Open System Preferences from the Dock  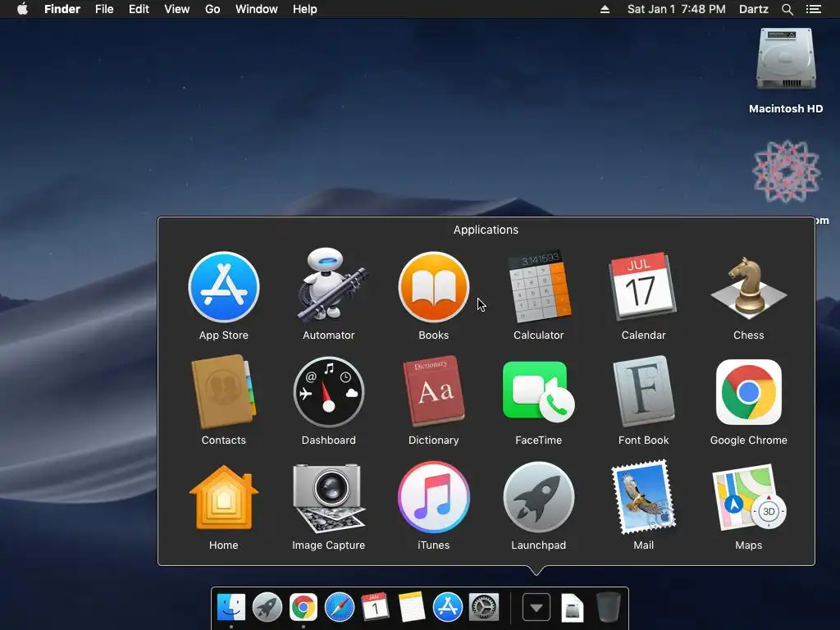[x=484, y=608]
